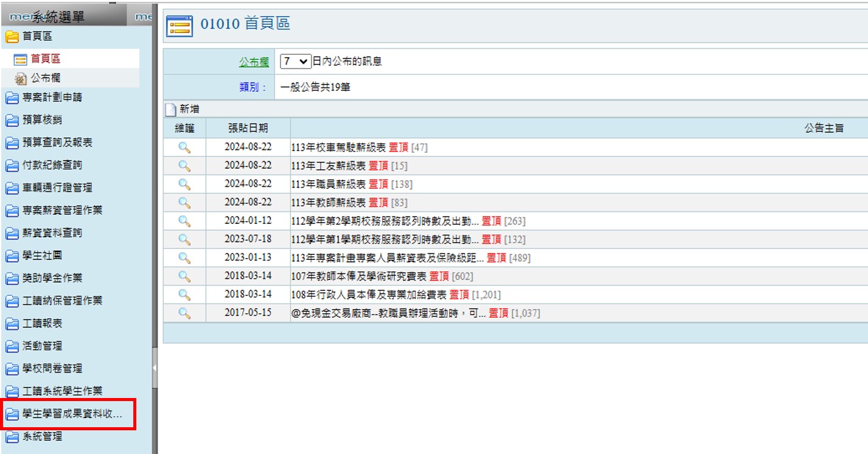Open 系統管理 menu
This screenshot has width=868, height=454.
(x=42, y=436)
